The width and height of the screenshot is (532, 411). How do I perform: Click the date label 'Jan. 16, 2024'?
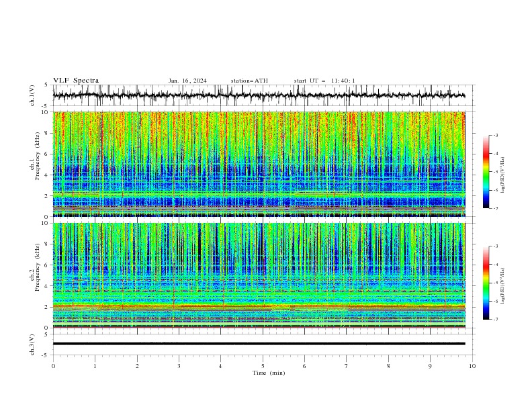pyautogui.click(x=187, y=81)
